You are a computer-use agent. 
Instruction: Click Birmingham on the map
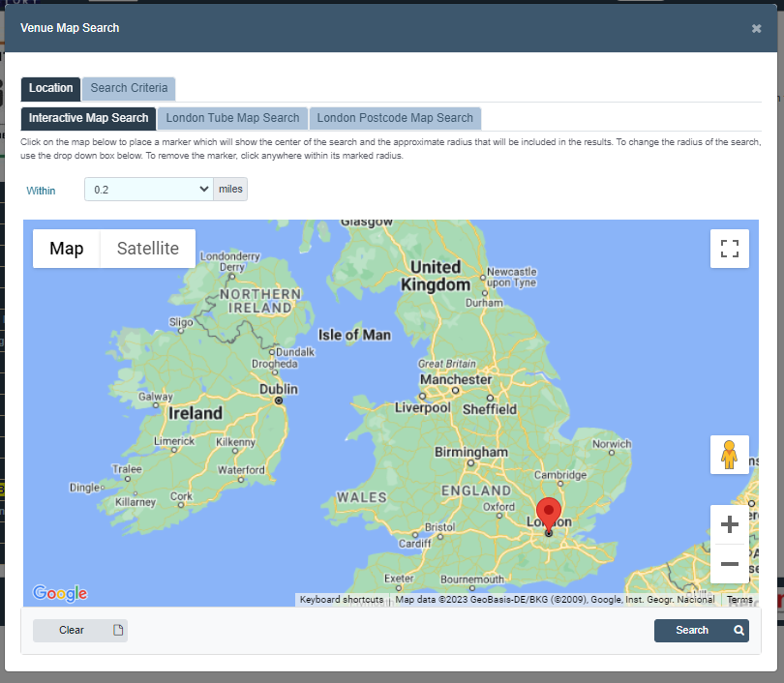point(471,452)
